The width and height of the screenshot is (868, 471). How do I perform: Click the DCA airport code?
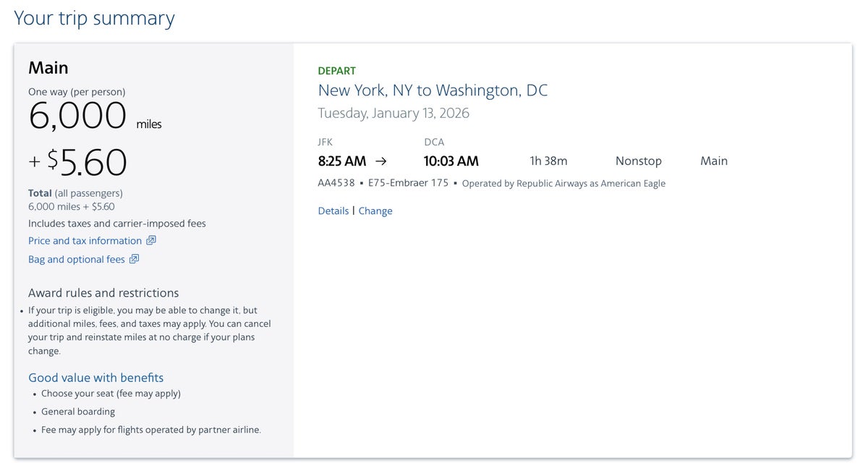pos(434,143)
